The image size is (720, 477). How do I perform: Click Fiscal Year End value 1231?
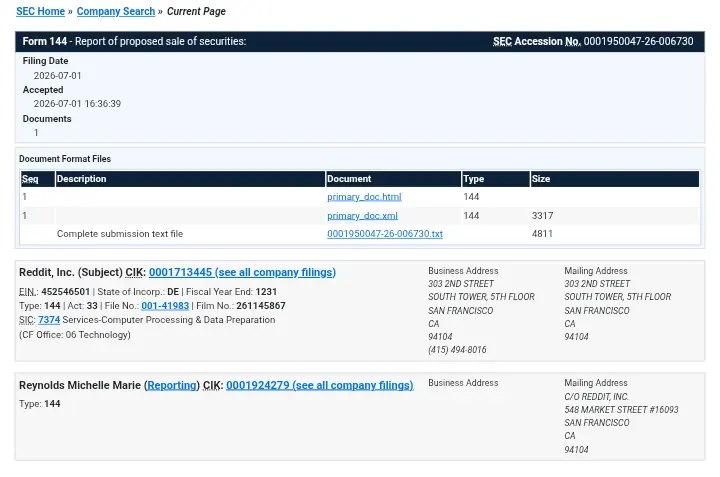click(266, 292)
